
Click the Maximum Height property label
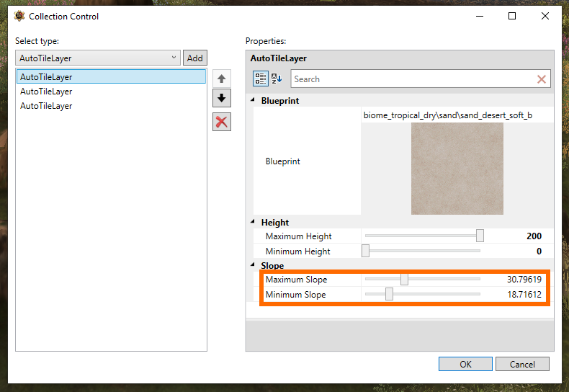tap(298, 236)
